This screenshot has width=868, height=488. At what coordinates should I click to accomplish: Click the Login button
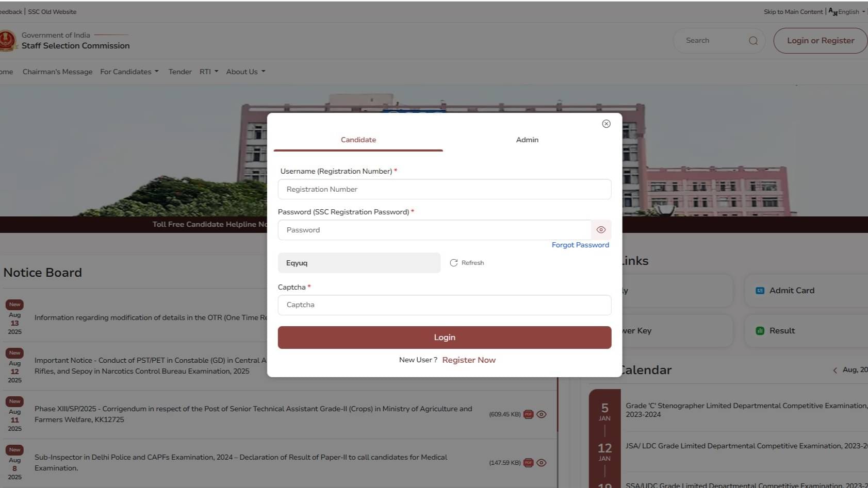(444, 337)
